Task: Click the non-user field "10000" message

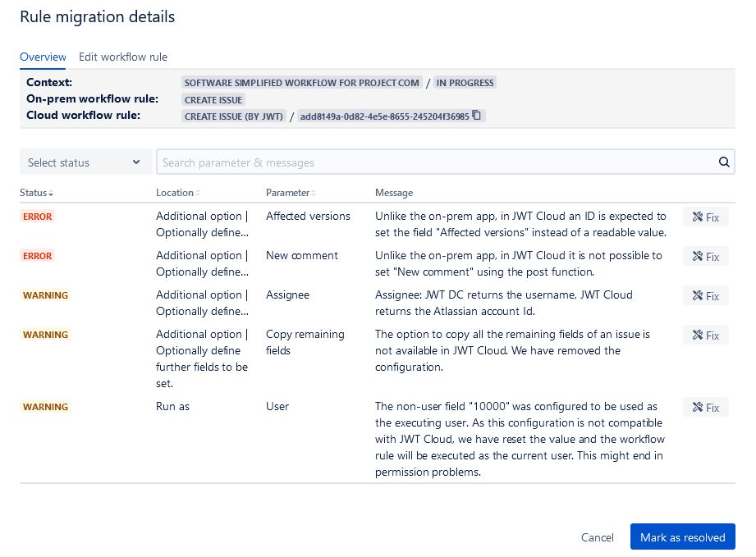Action: pyautogui.click(x=520, y=439)
